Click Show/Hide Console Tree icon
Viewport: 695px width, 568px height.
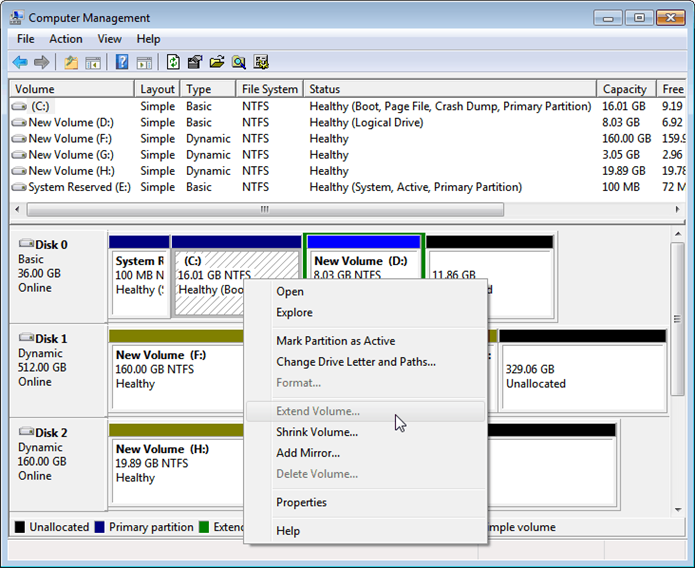(x=93, y=62)
